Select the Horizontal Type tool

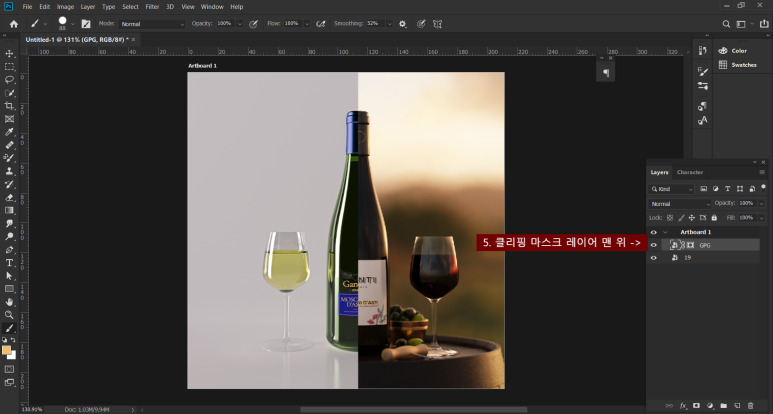pyautogui.click(x=9, y=263)
